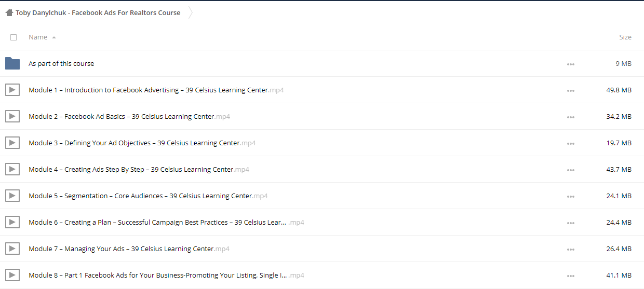Click the home icon in the breadcrumb
This screenshot has width=644, height=289.
[9, 13]
